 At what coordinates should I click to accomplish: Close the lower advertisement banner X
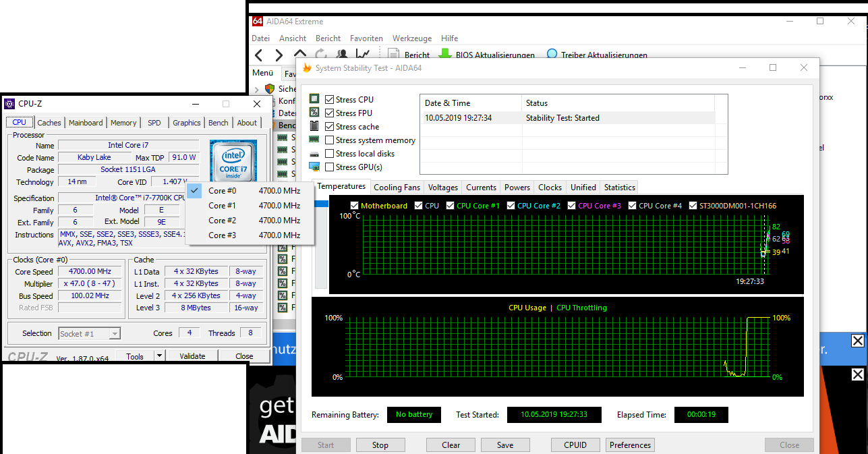pos(857,374)
